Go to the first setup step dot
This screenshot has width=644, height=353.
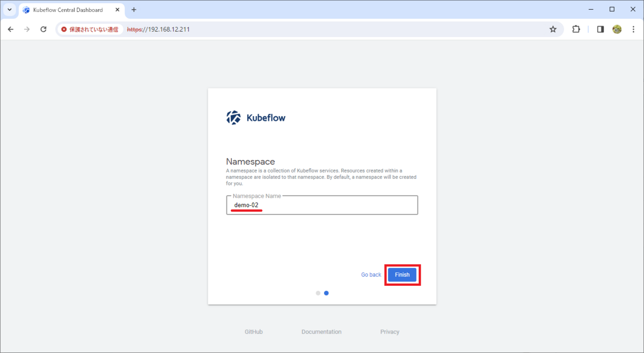[x=318, y=293]
